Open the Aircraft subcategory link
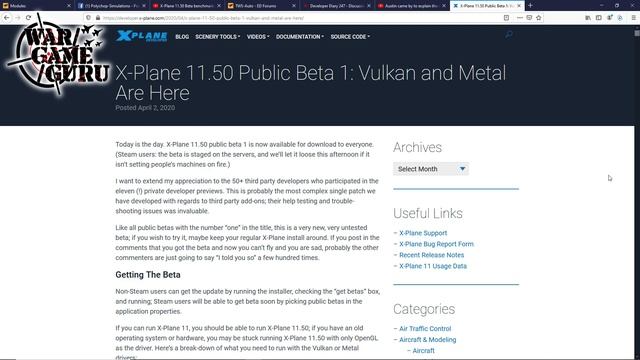640x360 pixels. tap(423, 351)
